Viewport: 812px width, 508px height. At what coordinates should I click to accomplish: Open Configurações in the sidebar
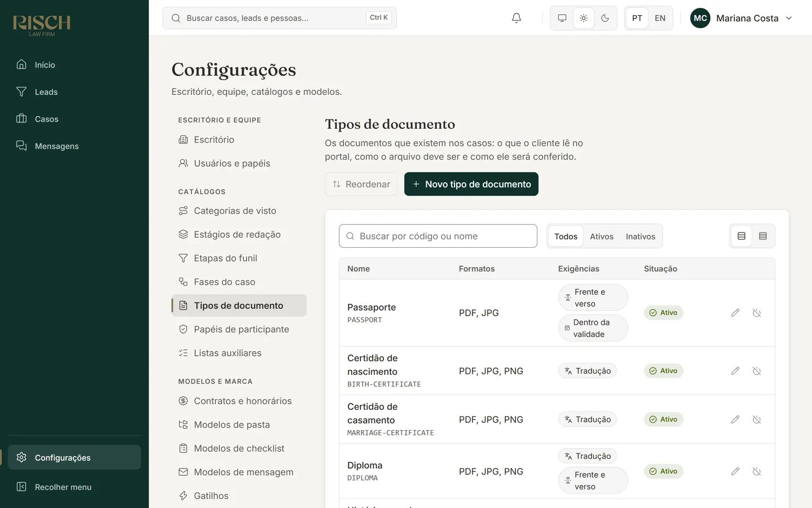pos(74,457)
